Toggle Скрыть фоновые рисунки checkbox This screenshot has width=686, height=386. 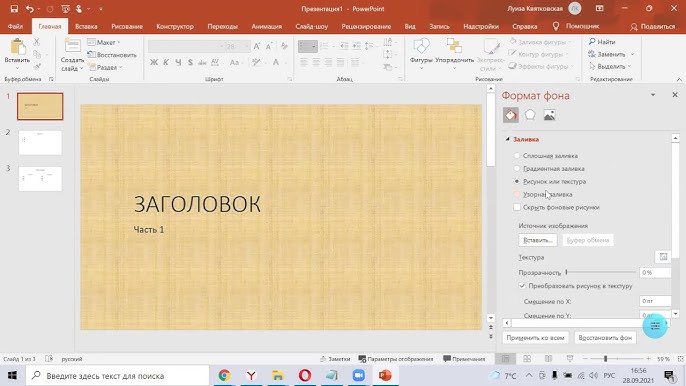(x=517, y=207)
